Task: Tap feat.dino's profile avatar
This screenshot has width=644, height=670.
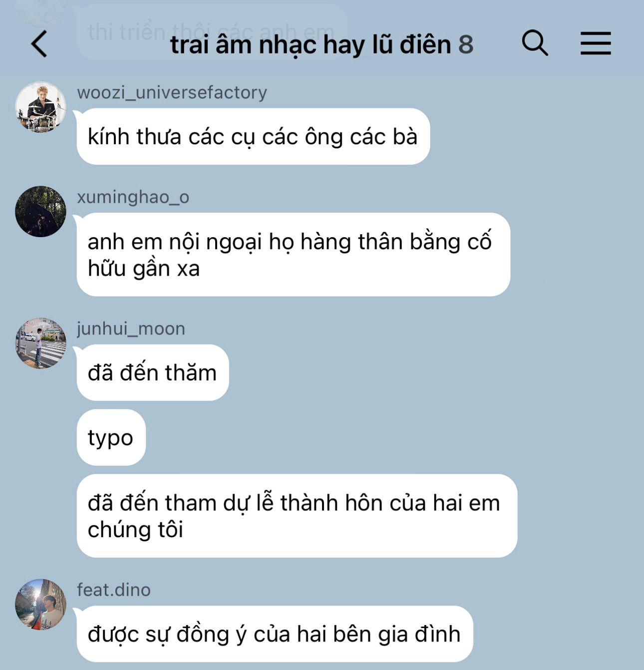Action: coord(40,604)
